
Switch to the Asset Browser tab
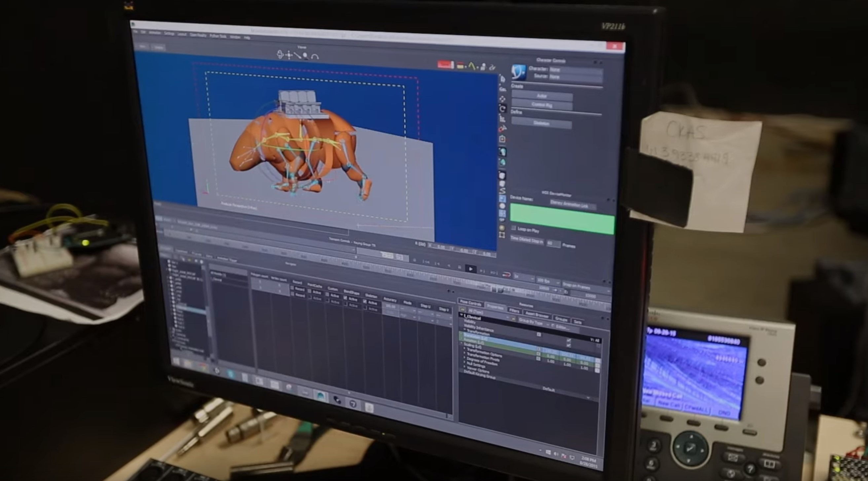point(537,314)
